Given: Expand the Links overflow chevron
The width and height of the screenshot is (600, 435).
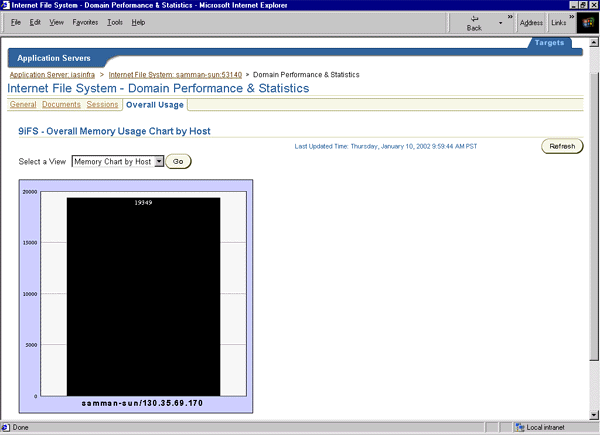Looking at the screenshot, I should [572, 16].
